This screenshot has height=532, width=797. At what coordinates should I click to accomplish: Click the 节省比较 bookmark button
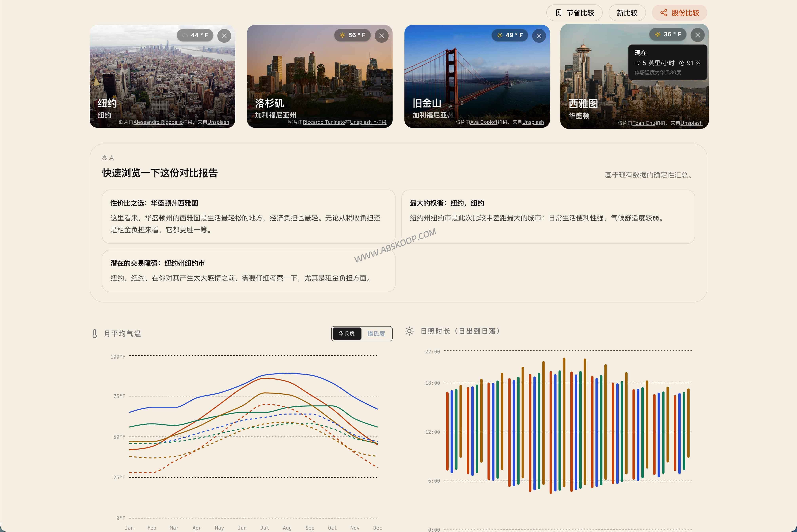[574, 13]
